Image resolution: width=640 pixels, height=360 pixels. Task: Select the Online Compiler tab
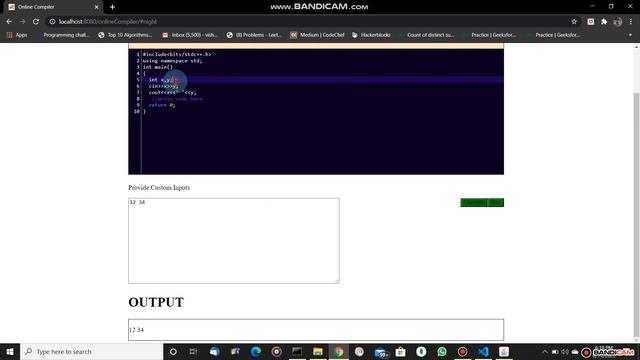point(53,7)
